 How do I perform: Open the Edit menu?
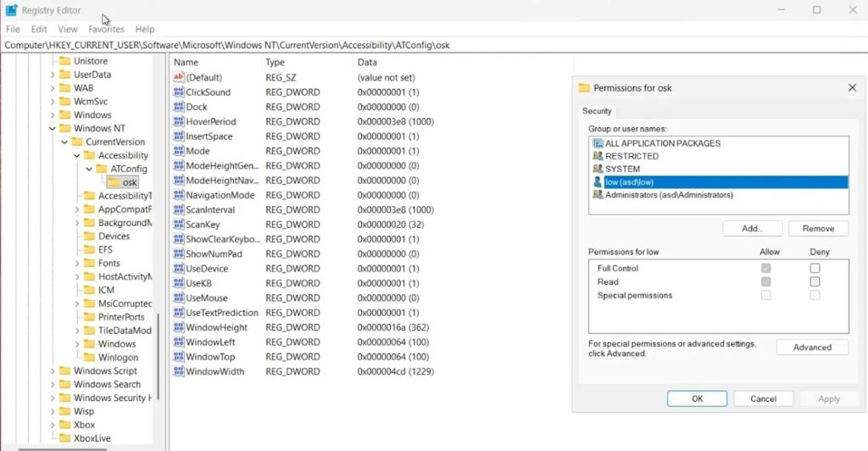[39, 29]
